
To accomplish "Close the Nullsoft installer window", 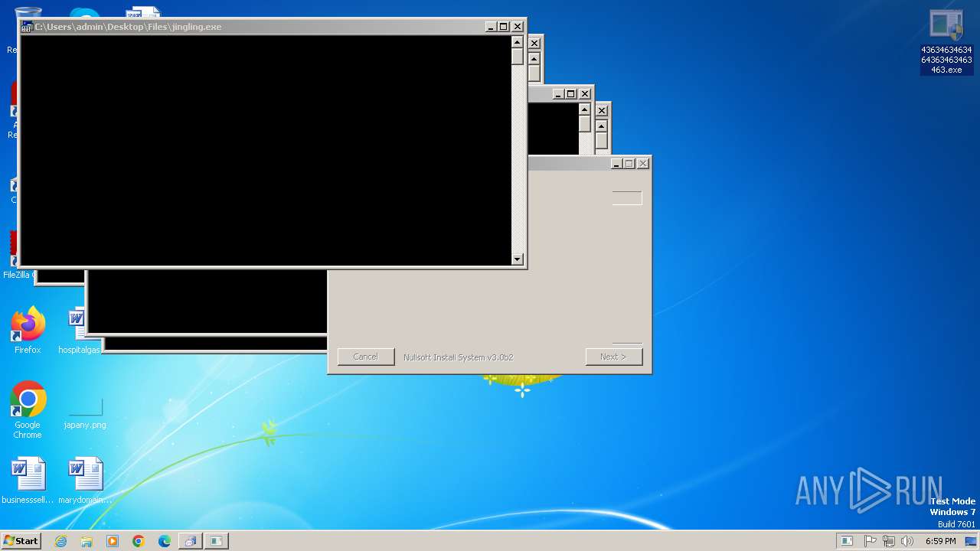I will [643, 163].
